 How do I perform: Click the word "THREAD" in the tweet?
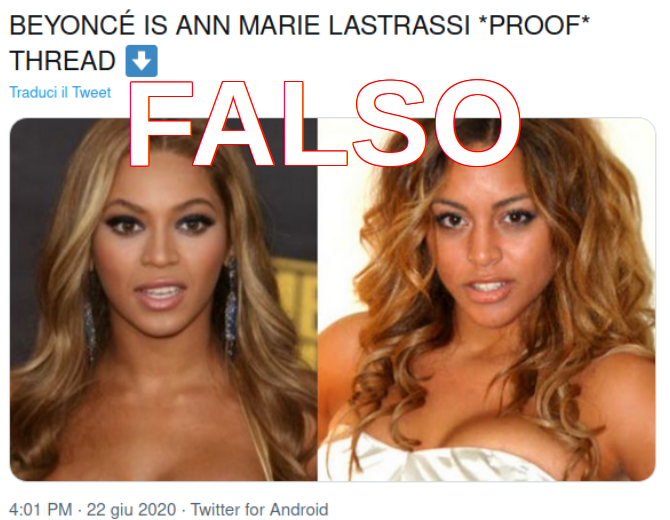62,61
